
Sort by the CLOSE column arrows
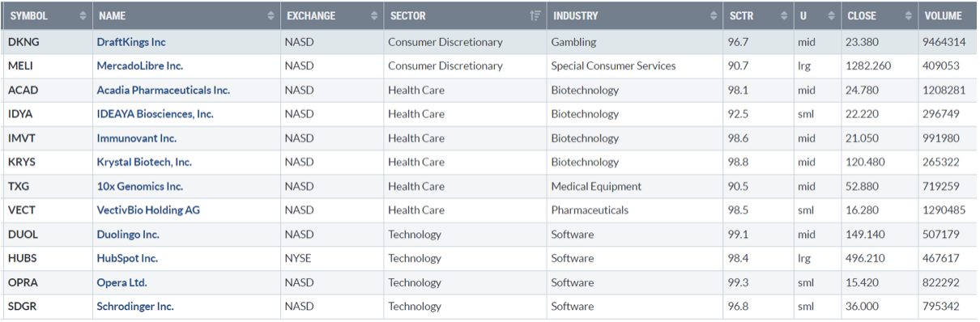click(907, 16)
